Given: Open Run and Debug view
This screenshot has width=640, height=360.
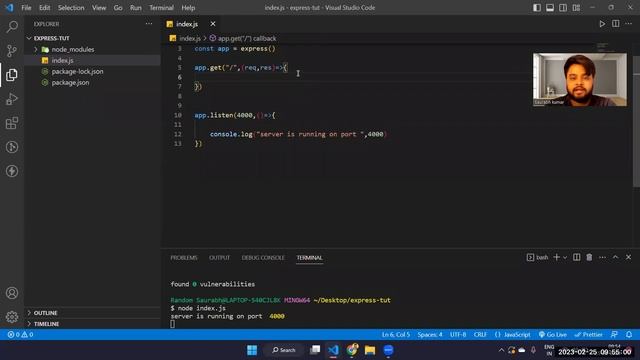Looking at the screenshot, I should (12, 99).
